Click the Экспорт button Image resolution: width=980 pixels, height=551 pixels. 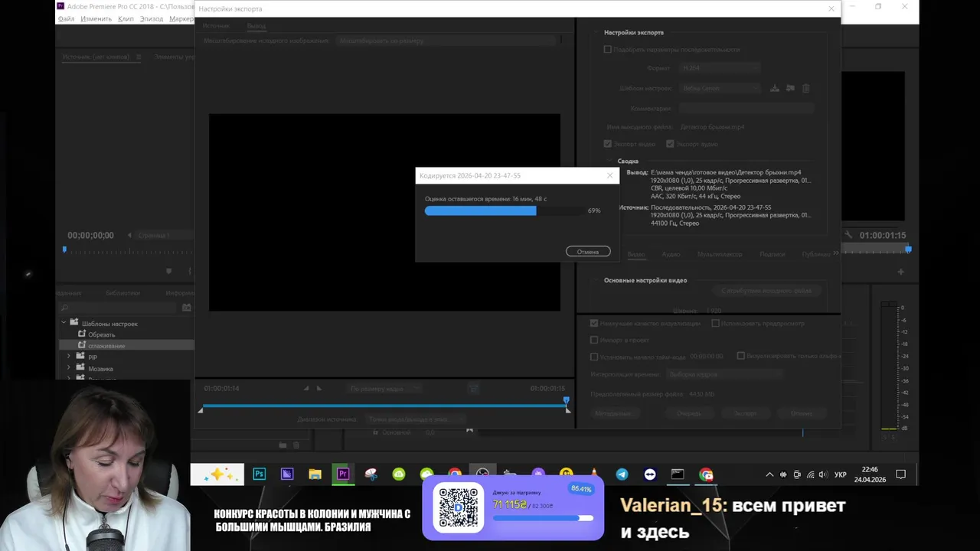(x=746, y=413)
